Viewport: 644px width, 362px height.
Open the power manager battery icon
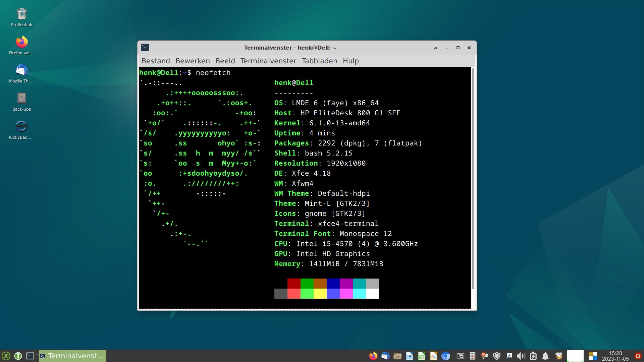(x=533, y=356)
